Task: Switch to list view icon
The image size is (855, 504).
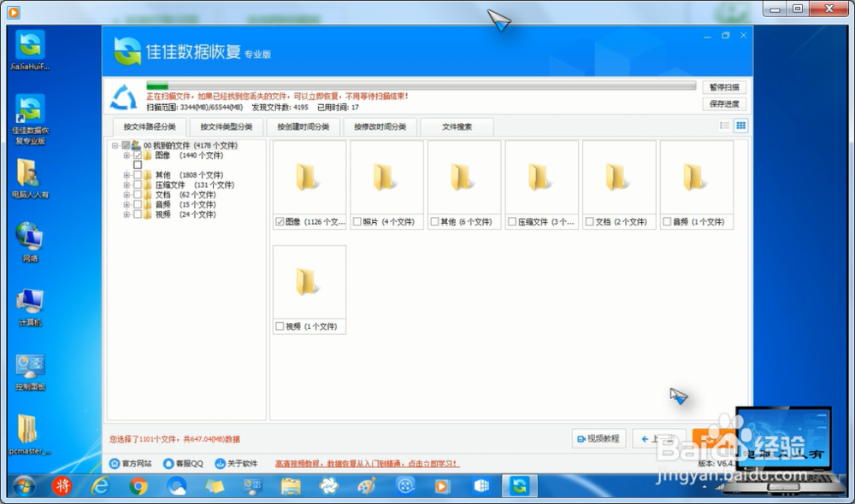Action: pyautogui.click(x=724, y=126)
